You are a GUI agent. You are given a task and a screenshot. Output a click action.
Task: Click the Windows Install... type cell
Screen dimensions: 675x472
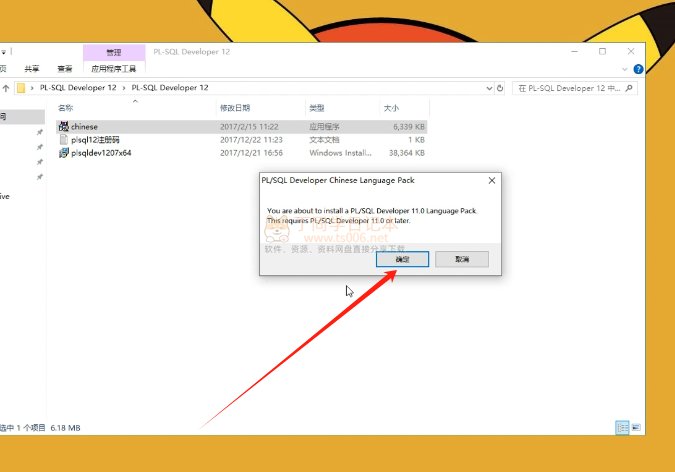[340, 153]
